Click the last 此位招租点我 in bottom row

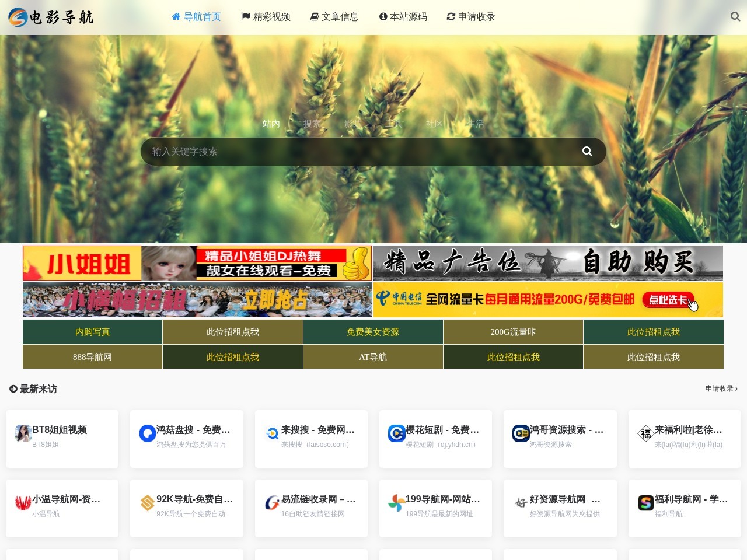point(654,357)
